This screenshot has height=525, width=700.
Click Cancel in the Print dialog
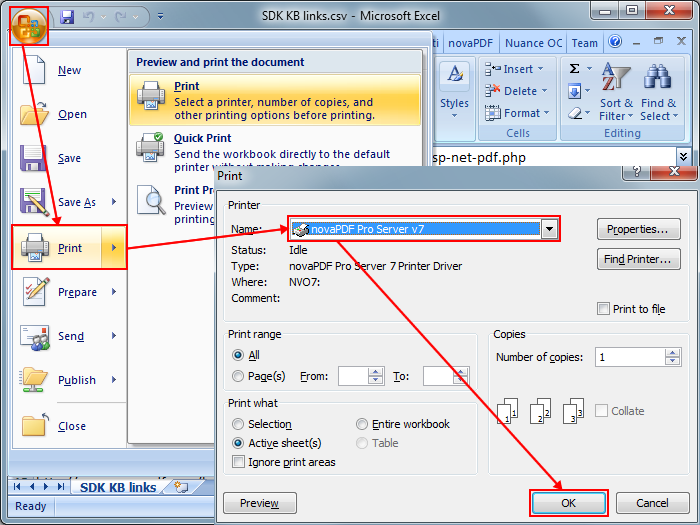click(652, 503)
